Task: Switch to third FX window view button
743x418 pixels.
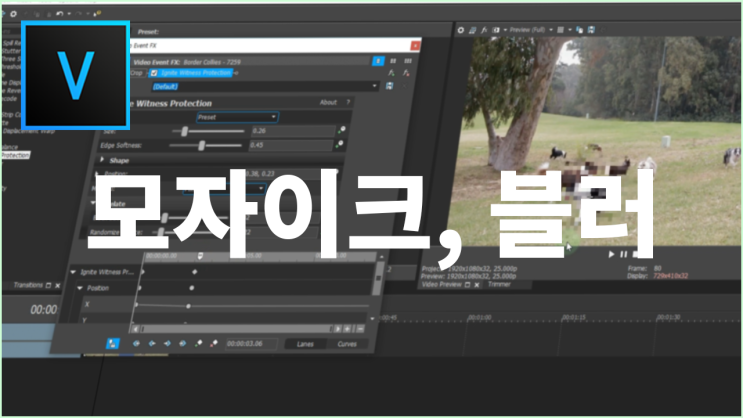Action: (x=408, y=61)
